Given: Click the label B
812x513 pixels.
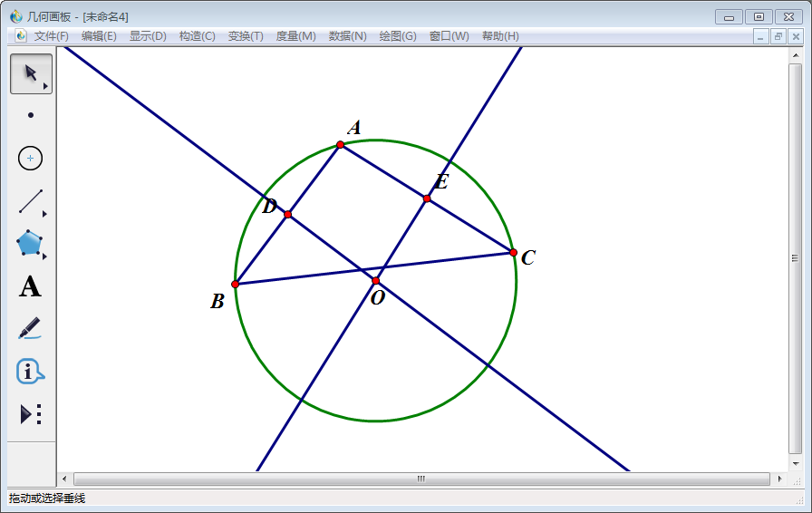Looking at the screenshot, I should click(x=217, y=301).
